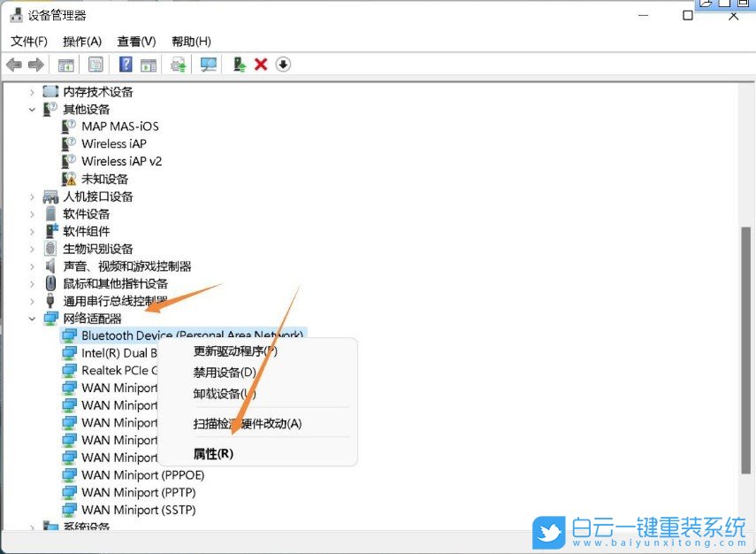Open the 查看(V) menu
Image resolution: width=756 pixels, height=554 pixels.
point(134,41)
